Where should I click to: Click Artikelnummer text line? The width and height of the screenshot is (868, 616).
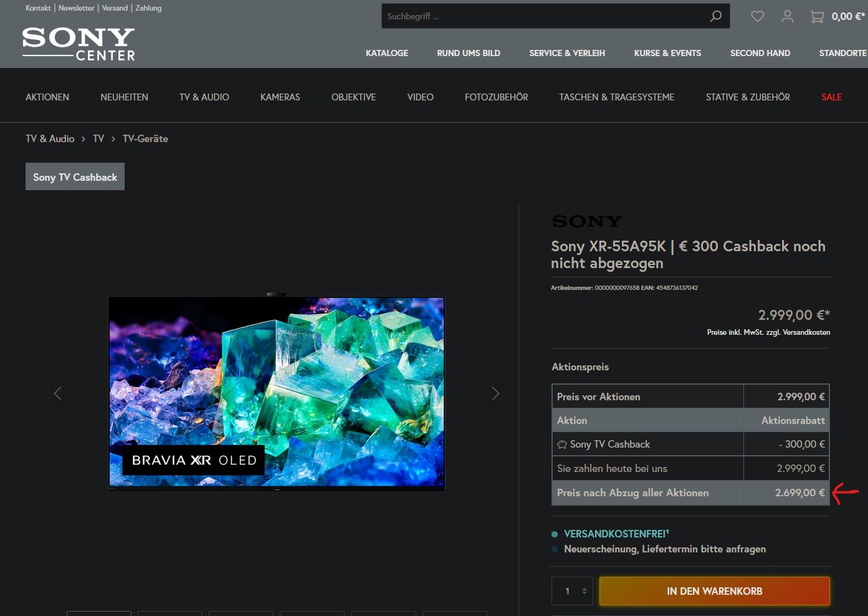624,288
